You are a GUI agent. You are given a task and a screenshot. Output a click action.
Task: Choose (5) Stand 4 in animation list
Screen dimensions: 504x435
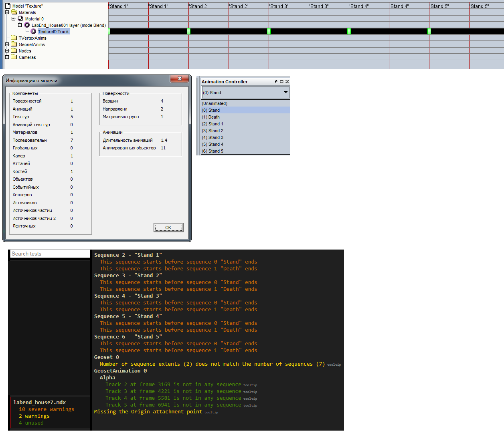click(x=245, y=144)
